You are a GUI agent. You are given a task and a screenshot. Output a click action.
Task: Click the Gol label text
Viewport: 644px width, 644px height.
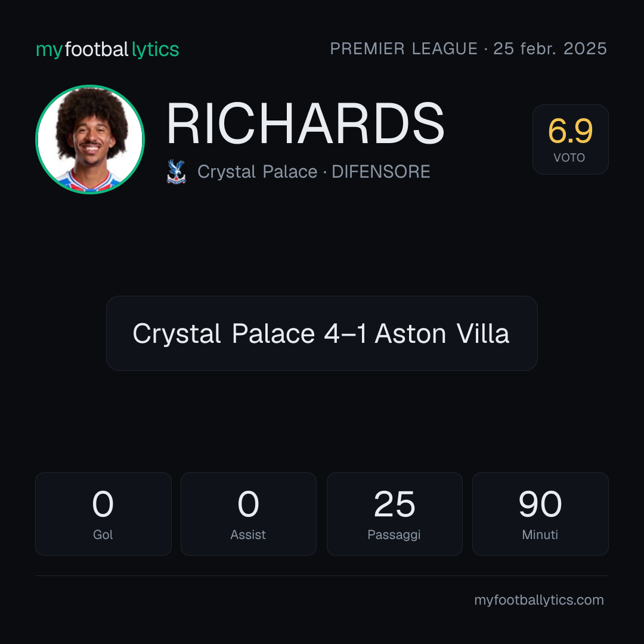click(x=103, y=535)
